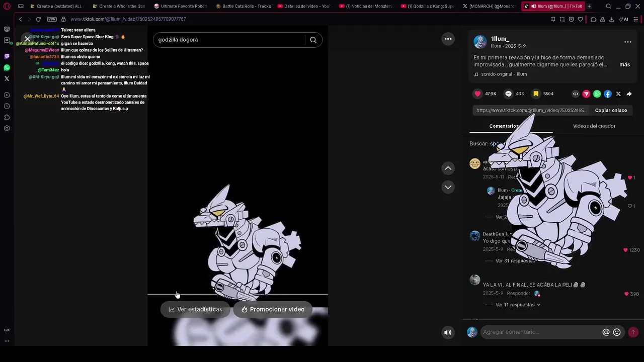Click Responder under YA LA VI comment
Screen dimensions: 644x362
[x=518, y=294]
